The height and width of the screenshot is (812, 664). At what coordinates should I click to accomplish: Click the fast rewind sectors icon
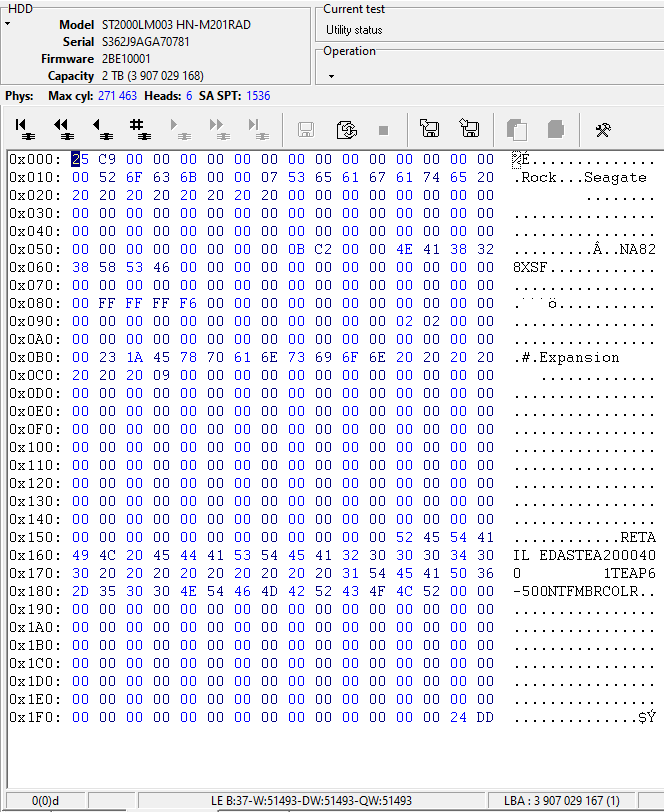[x=62, y=128]
